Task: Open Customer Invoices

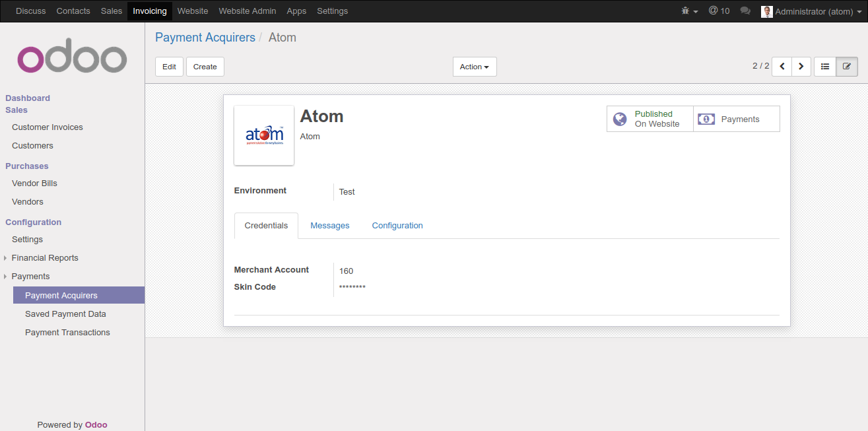Action: coord(48,127)
